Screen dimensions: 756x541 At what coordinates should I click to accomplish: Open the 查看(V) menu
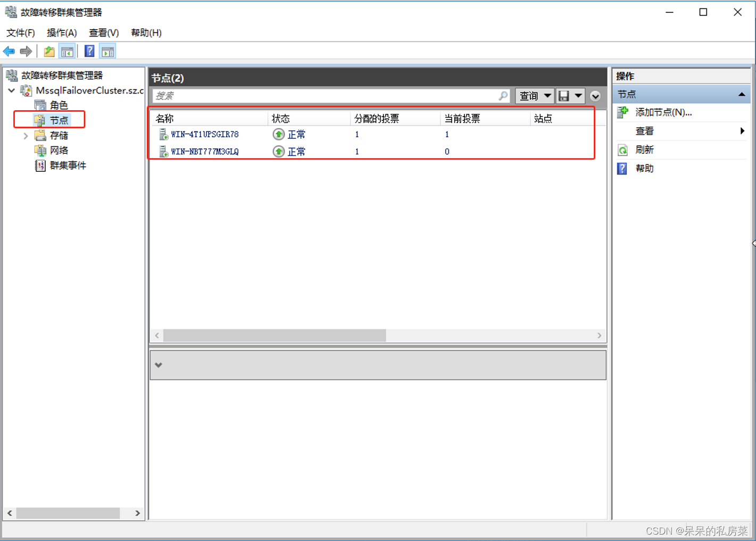(x=104, y=33)
